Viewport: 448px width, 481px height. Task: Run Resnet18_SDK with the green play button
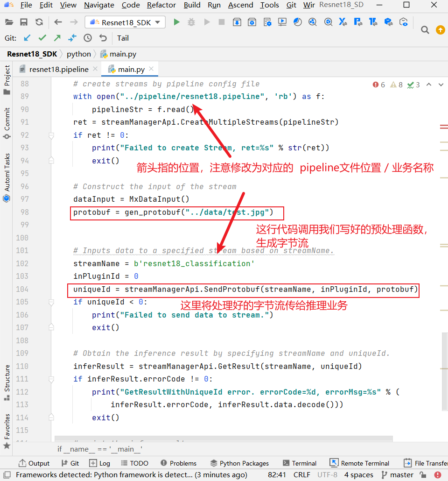(176, 22)
